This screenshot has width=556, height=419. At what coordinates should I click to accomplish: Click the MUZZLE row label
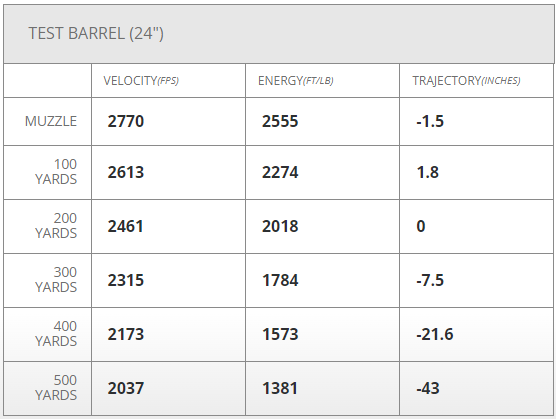coord(51,121)
